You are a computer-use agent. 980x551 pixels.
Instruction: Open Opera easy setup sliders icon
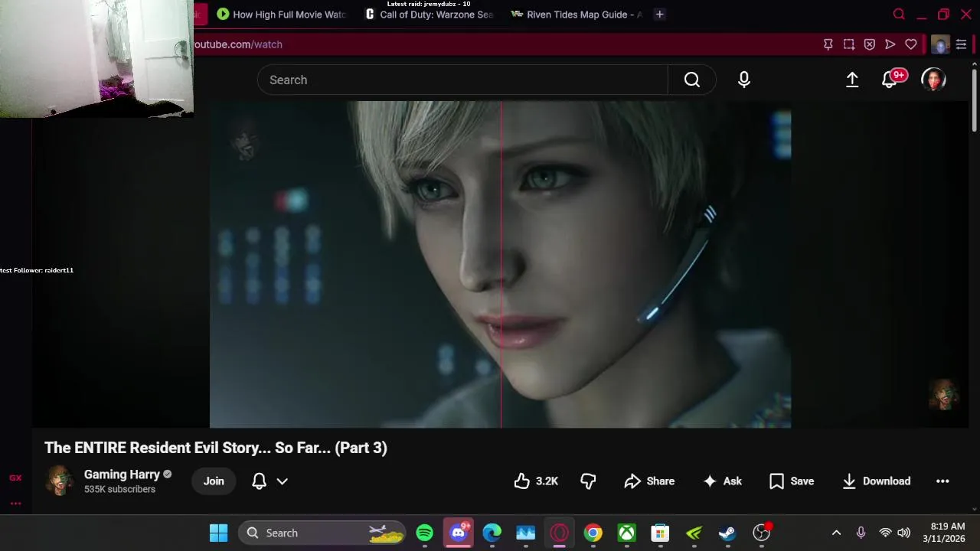tap(961, 44)
